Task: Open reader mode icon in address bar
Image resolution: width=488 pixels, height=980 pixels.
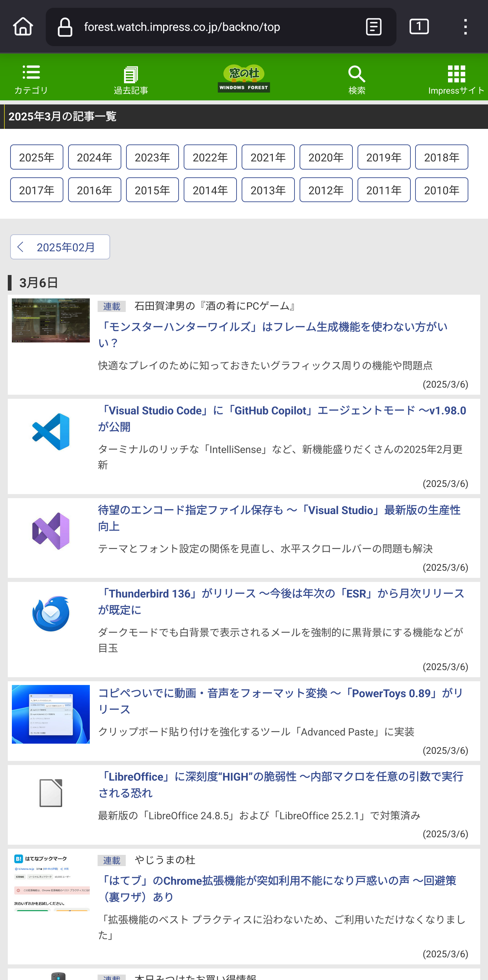Action: (x=373, y=27)
